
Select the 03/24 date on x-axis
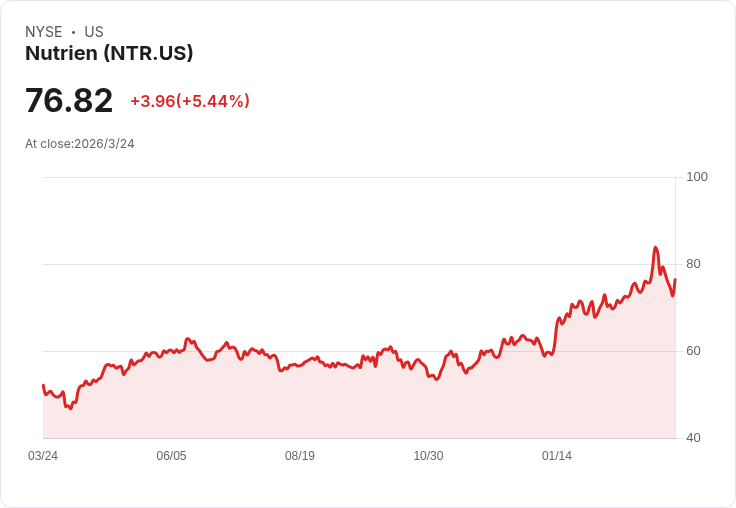[x=43, y=456]
